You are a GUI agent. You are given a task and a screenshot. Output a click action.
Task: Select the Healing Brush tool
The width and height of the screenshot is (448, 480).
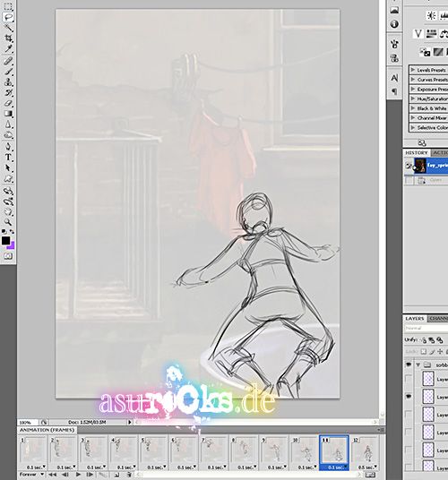pos(8,61)
